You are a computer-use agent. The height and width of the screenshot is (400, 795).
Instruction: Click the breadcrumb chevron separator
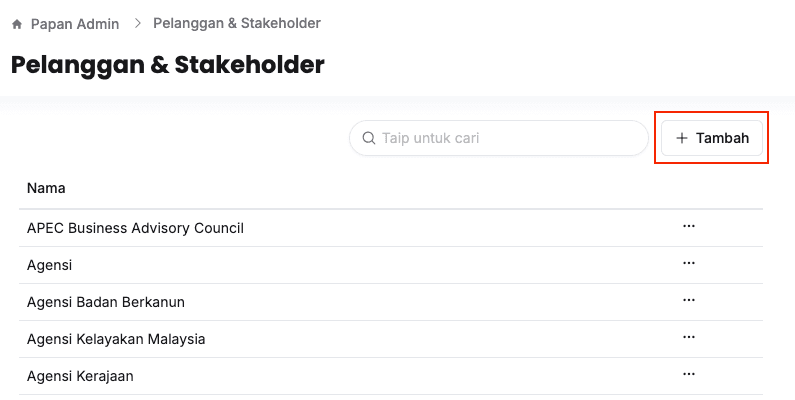(136, 23)
